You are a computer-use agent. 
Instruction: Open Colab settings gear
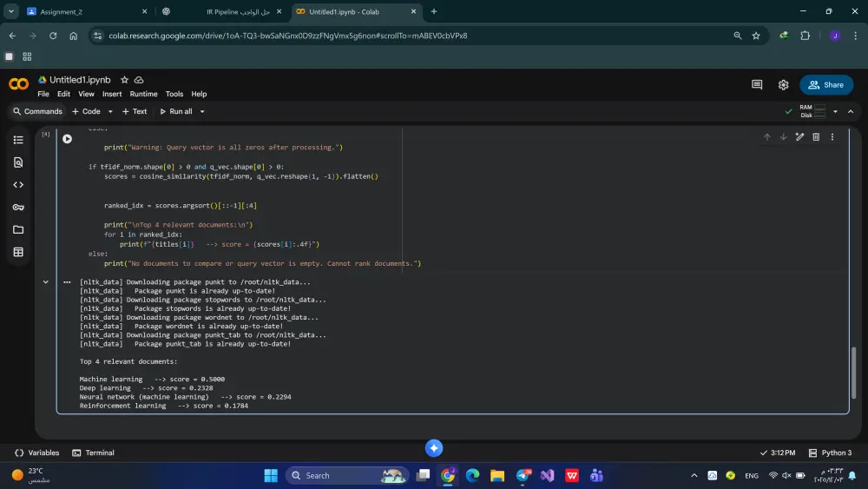[783, 85]
